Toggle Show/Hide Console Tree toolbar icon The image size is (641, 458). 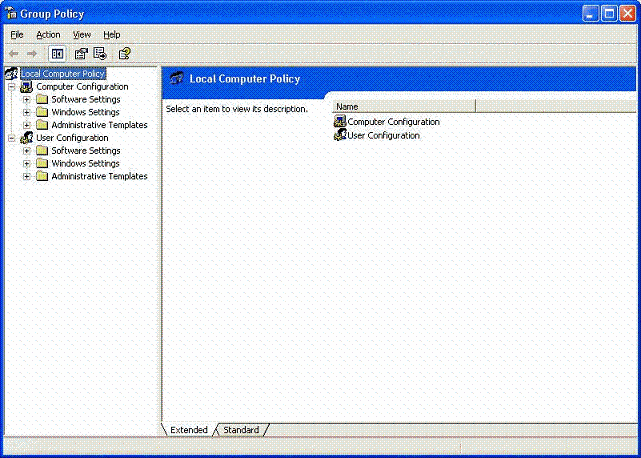tap(57, 54)
